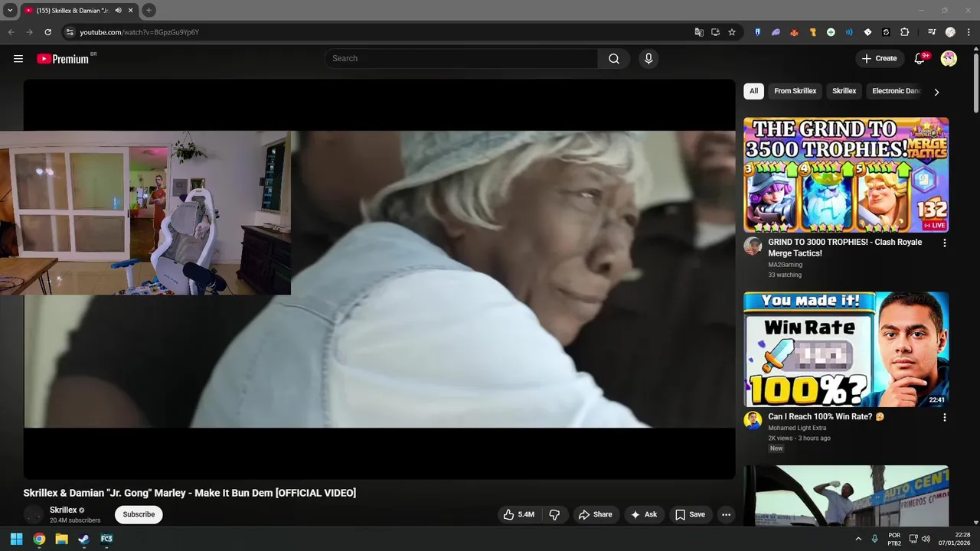Open GRIND TO 3000 TROPHIES video title
This screenshot has height=551, width=980.
click(x=844, y=247)
